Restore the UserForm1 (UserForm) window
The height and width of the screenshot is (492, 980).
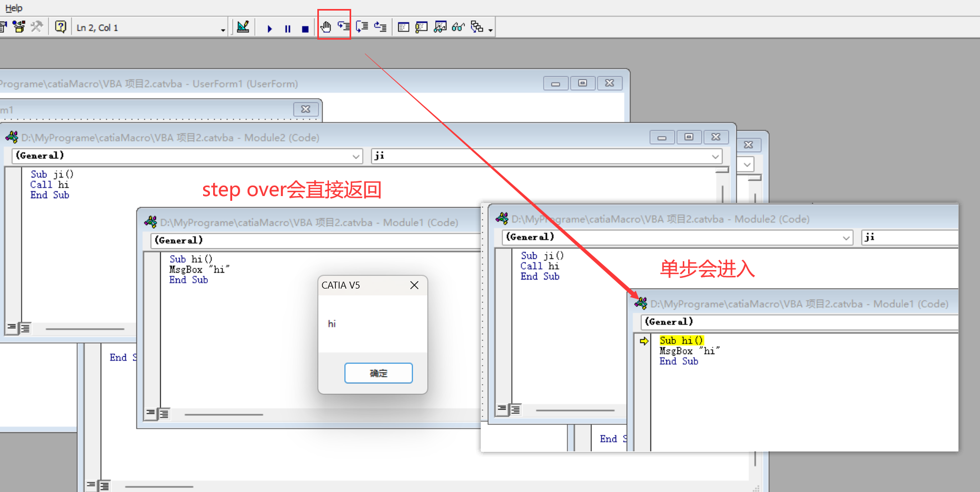[582, 83]
